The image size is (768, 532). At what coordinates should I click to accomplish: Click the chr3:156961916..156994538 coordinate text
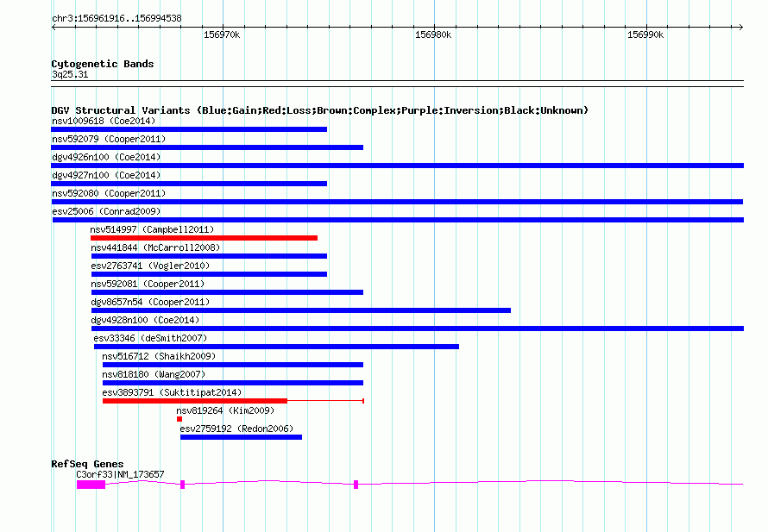(116, 19)
